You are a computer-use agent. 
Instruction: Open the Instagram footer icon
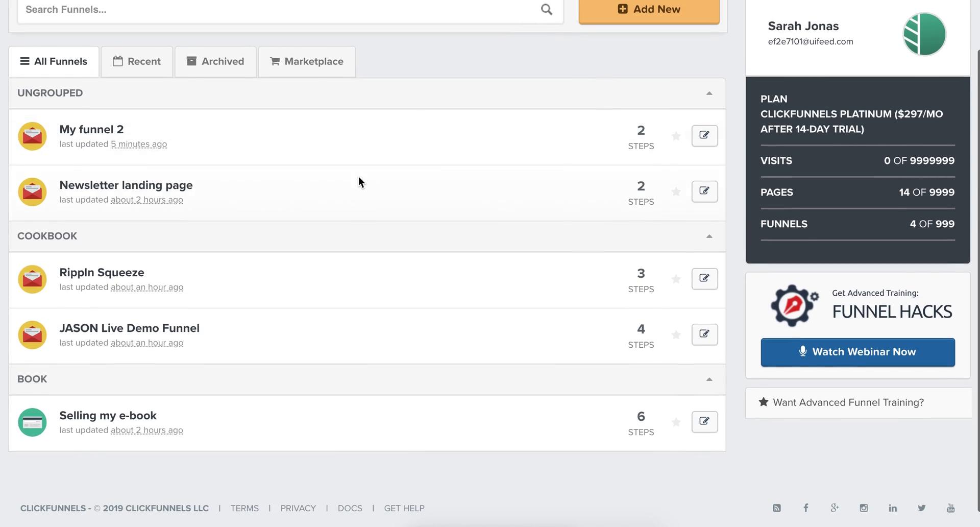[x=864, y=508]
